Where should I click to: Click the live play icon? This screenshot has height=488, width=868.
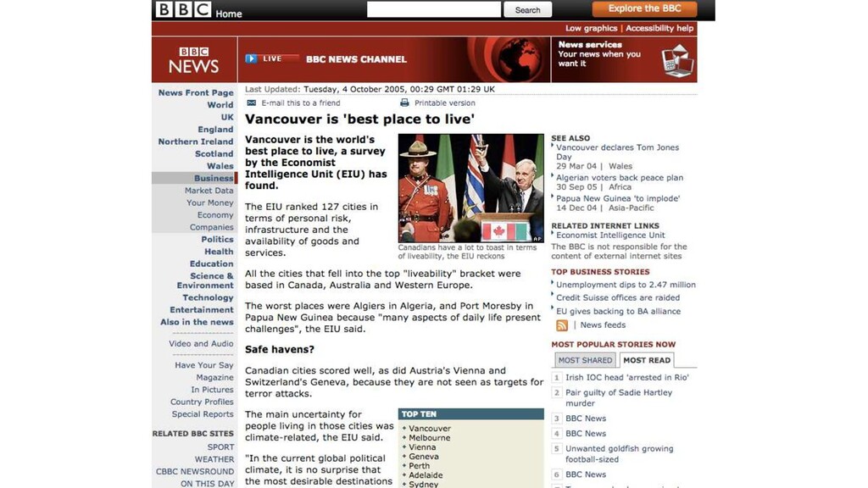click(x=251, y=58)
